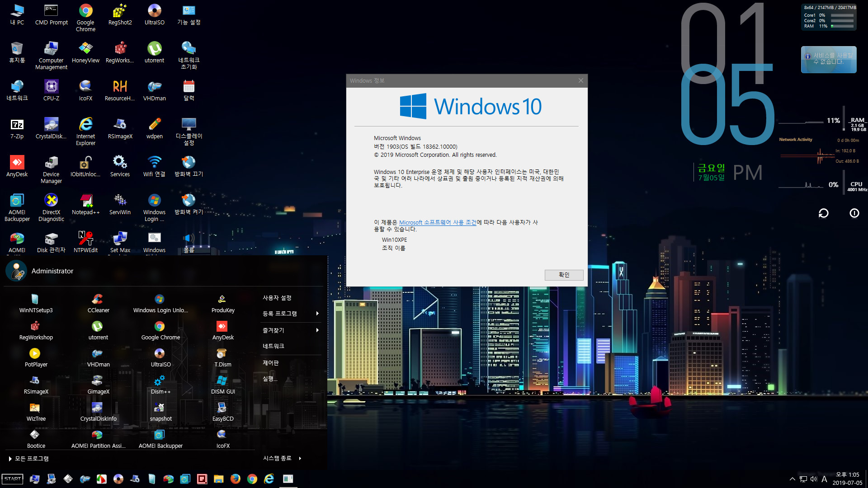Screen dimensions: 868x488
Task: Launch Bootice from start menu
Action: point(36,439)
